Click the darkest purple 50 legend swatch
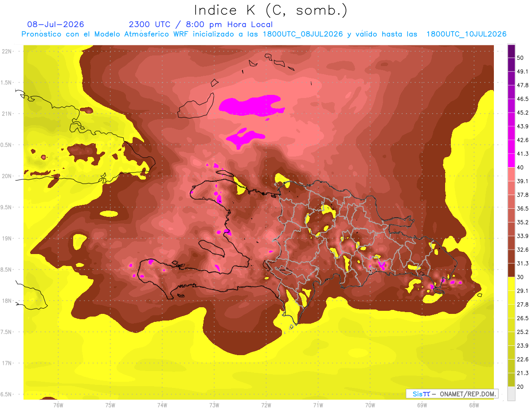Image resolution: width=532 pixels, height=411 pixels. point(511,51)
